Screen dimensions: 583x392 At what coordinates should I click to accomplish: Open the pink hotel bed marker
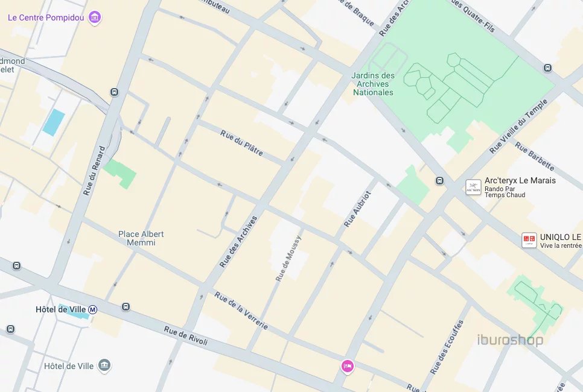tap(347, 366)
